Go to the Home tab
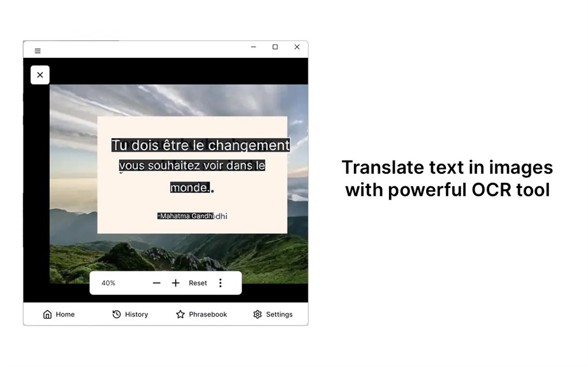Screen dimensions: 588x367 [59, 314]
